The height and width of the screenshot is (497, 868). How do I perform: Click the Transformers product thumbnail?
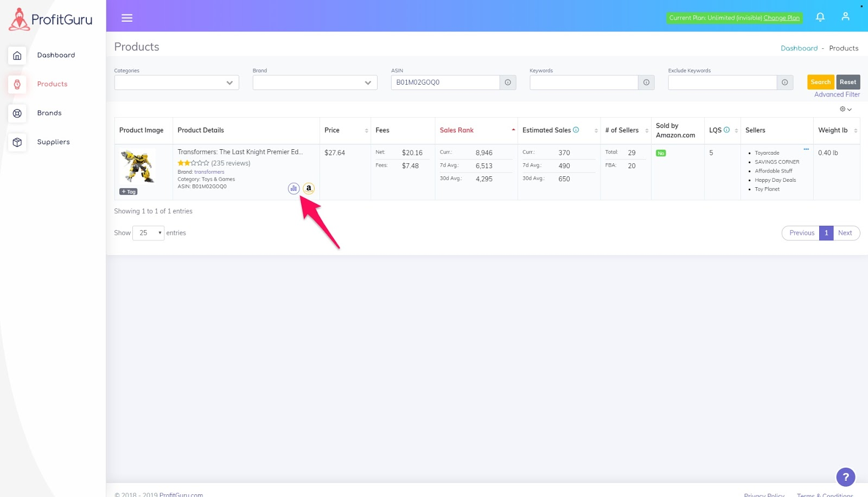pos(138,166)
